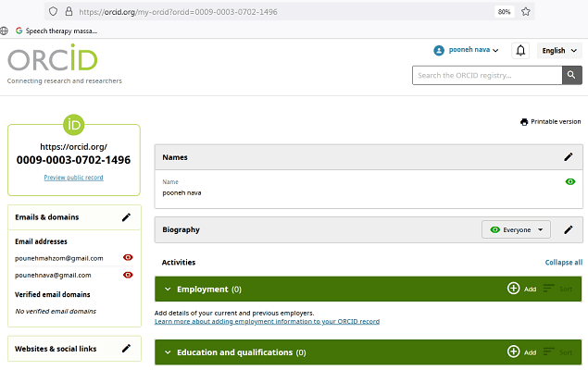Click the Activities heading
The width and height of the screenshot is (588, 370).
coord(179,262)
